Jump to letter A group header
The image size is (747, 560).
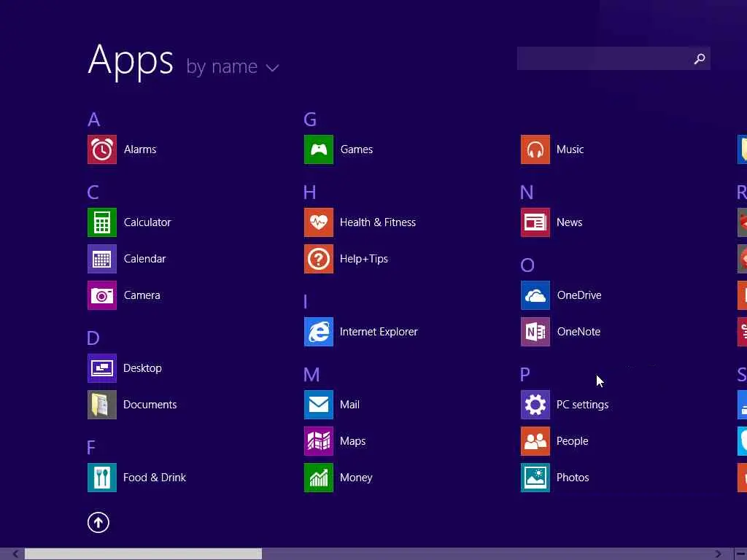94,120
